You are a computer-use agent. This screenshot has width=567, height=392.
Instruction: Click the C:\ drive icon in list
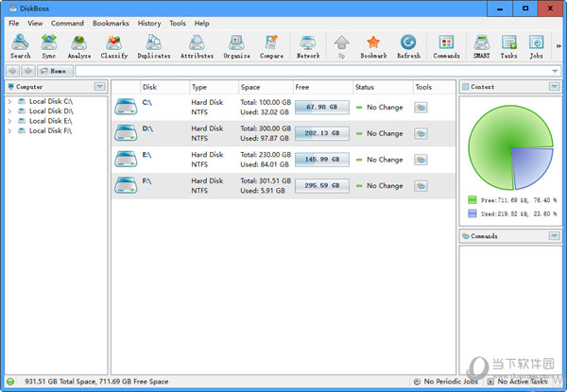pos(126,107)
